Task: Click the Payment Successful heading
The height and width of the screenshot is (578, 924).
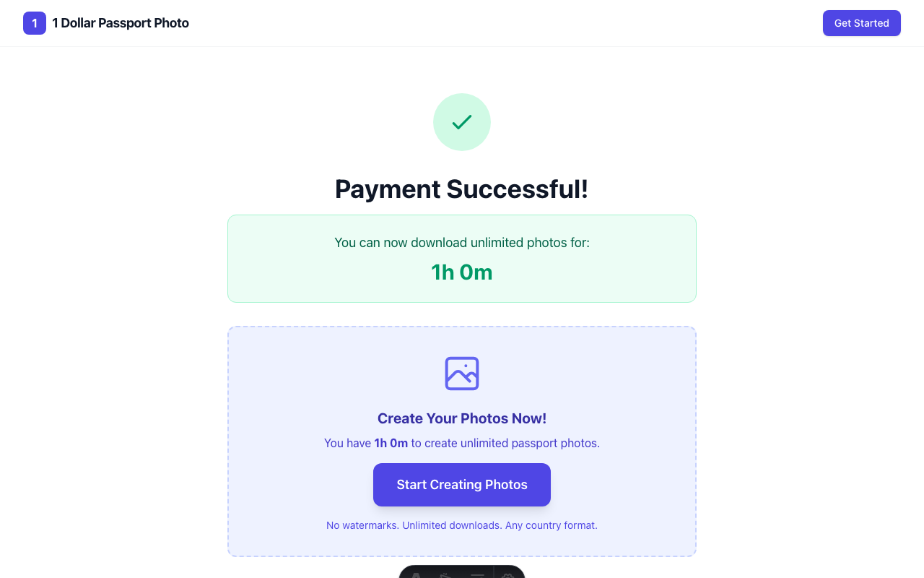Action: click(461, 189)
